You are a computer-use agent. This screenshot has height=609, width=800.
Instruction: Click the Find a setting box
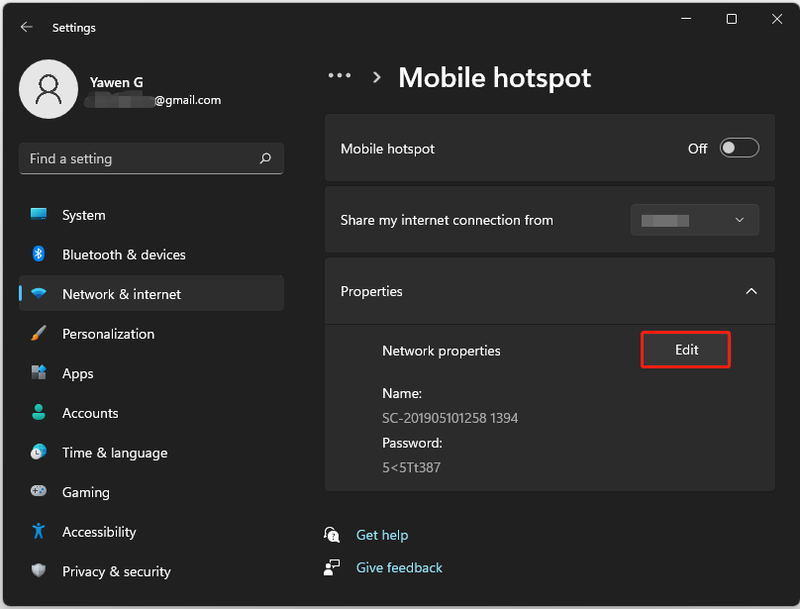point(151,159)
